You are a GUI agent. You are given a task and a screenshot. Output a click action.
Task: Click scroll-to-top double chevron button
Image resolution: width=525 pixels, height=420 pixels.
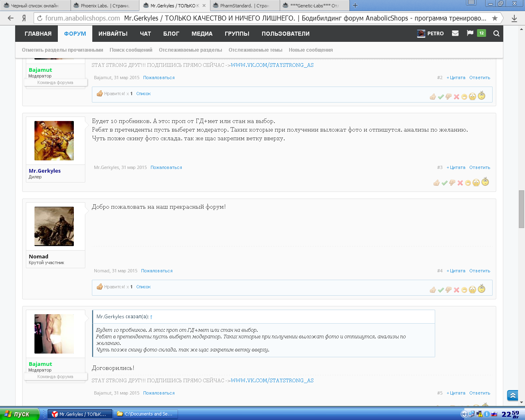click(512, 395)
